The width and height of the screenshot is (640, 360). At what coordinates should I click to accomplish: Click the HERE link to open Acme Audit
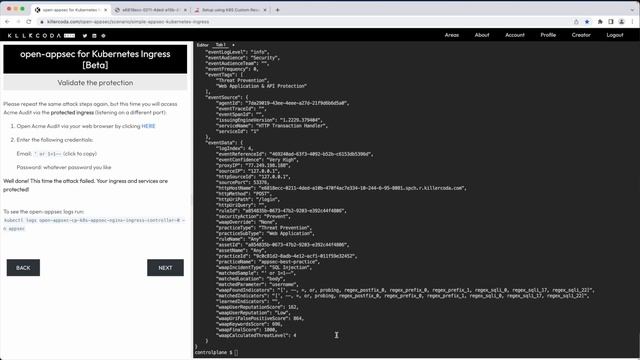[x=148, y=126]
